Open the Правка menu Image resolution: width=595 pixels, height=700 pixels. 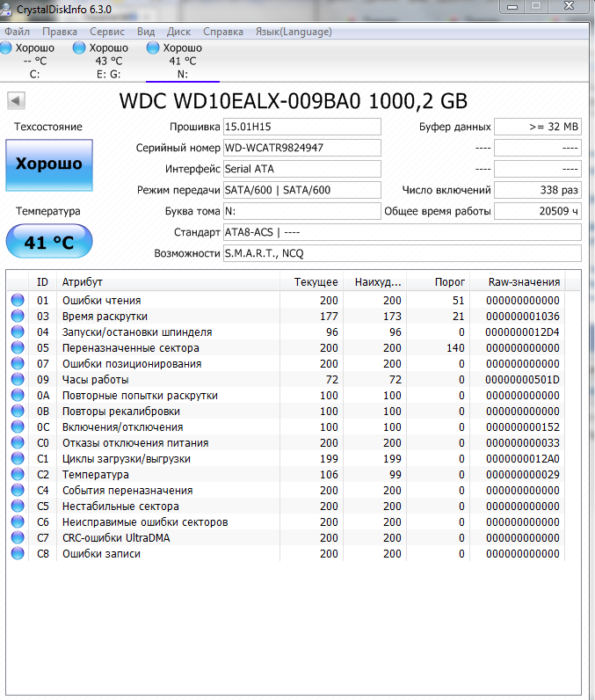(59, 32)
